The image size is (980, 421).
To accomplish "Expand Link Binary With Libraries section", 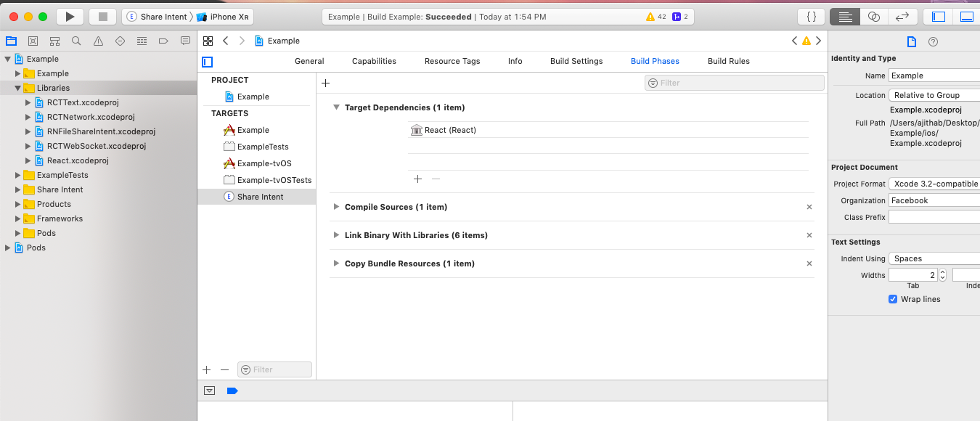I will coord(337,235).
